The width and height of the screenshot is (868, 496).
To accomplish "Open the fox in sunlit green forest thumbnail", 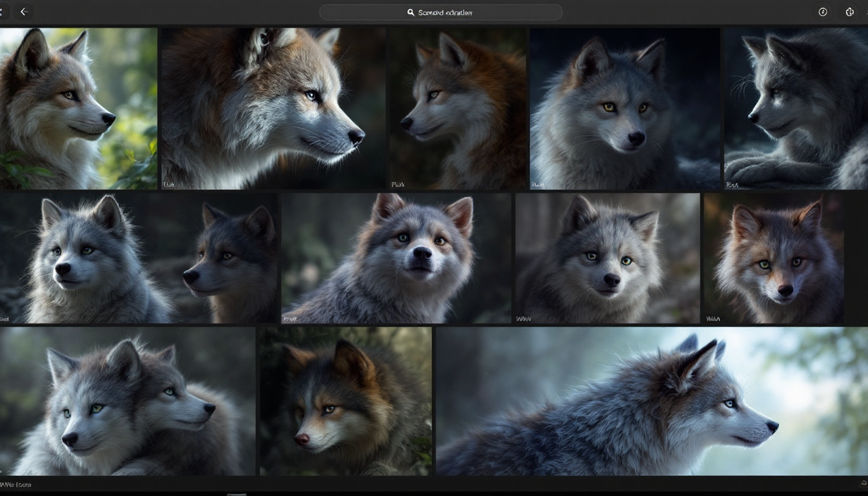I will 77,108.
